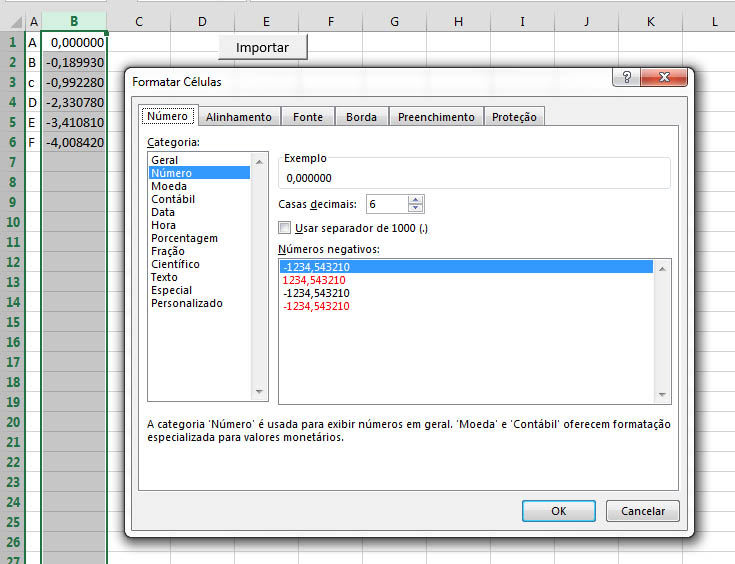735x564 pixels.
Task: Open the Preenchimento tab
Action: click(x=436, y=117)
